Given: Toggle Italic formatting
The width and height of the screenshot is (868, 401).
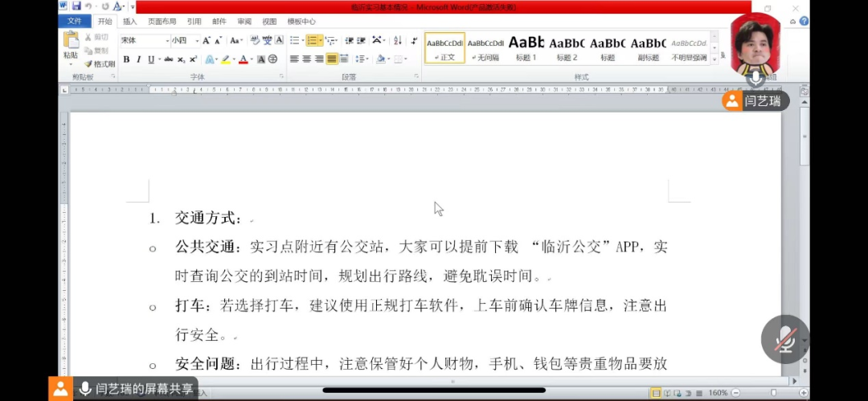Looking at the screenshot, I should (138, 59).
